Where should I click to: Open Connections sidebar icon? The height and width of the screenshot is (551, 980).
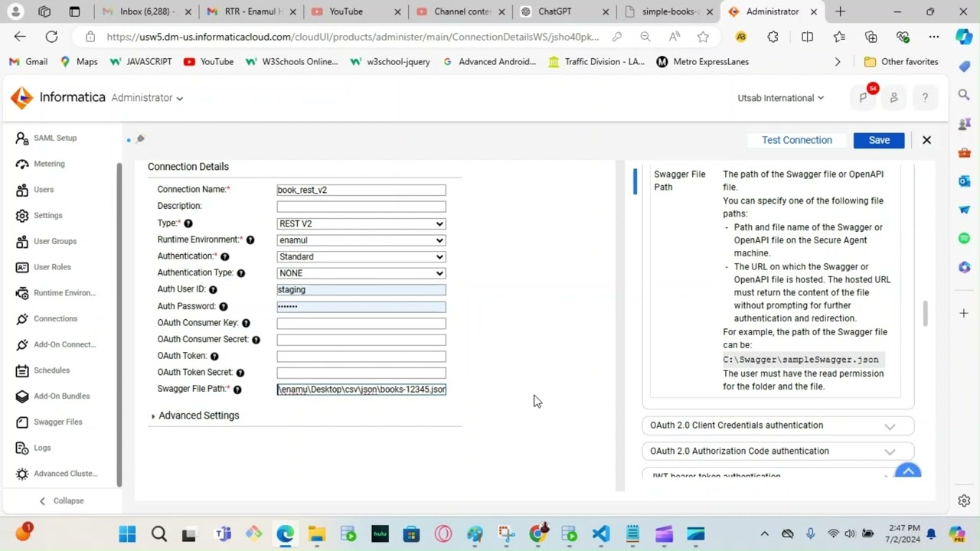pos(22,318)
